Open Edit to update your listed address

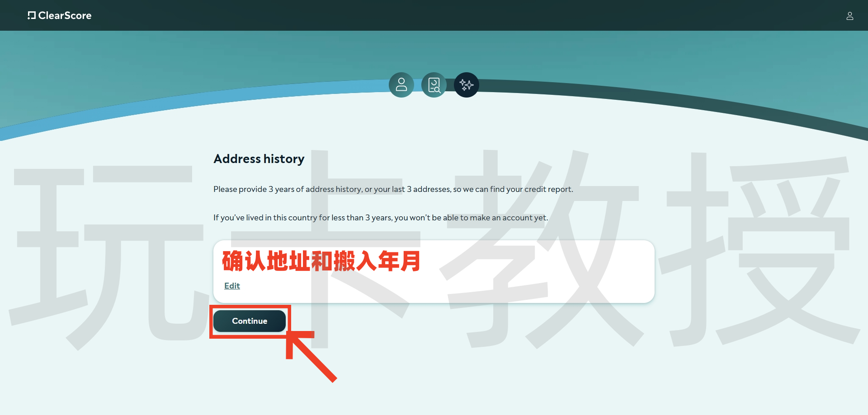pos(231,285)
